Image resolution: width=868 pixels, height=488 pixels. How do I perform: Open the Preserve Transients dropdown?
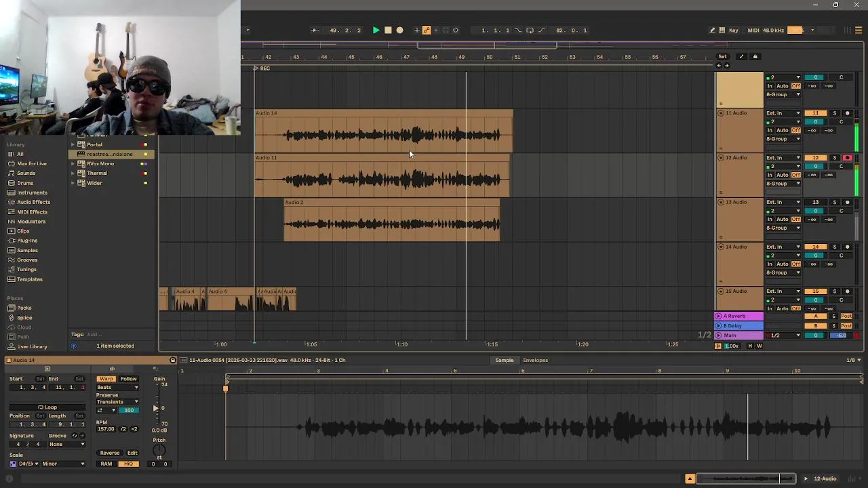point(117,402)
